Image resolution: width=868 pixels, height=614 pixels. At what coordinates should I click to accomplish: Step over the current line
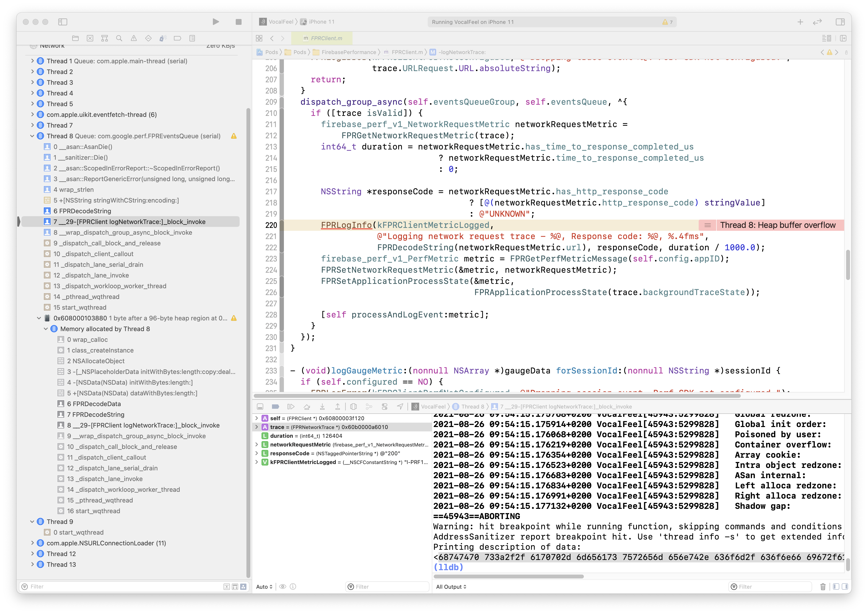[x=307, y=406]
